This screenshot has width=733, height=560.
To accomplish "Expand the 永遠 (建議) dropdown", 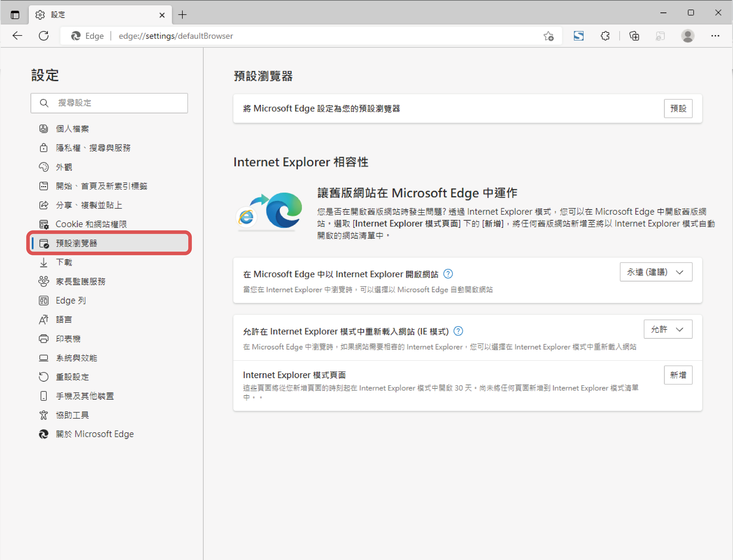I will tap(656, 272).
